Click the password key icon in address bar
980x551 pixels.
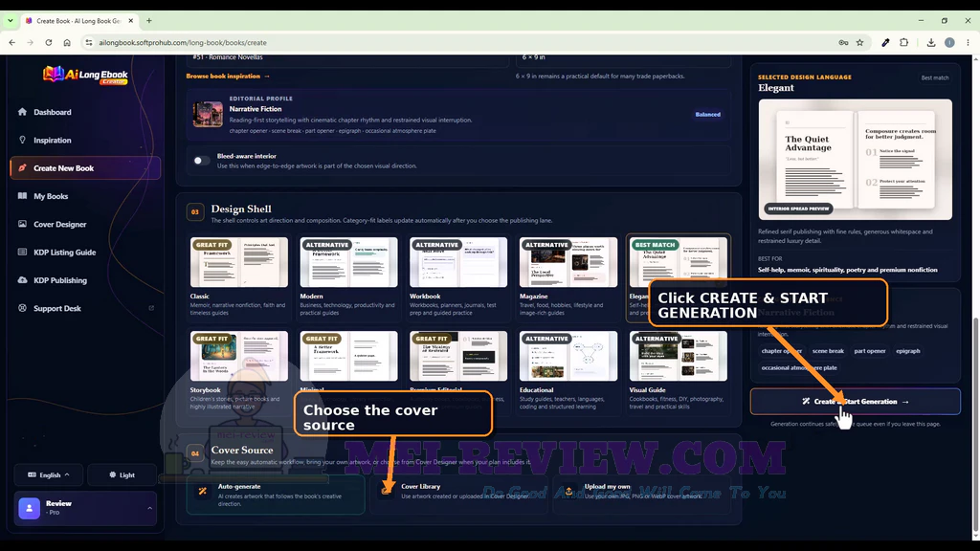coord(843,42)
